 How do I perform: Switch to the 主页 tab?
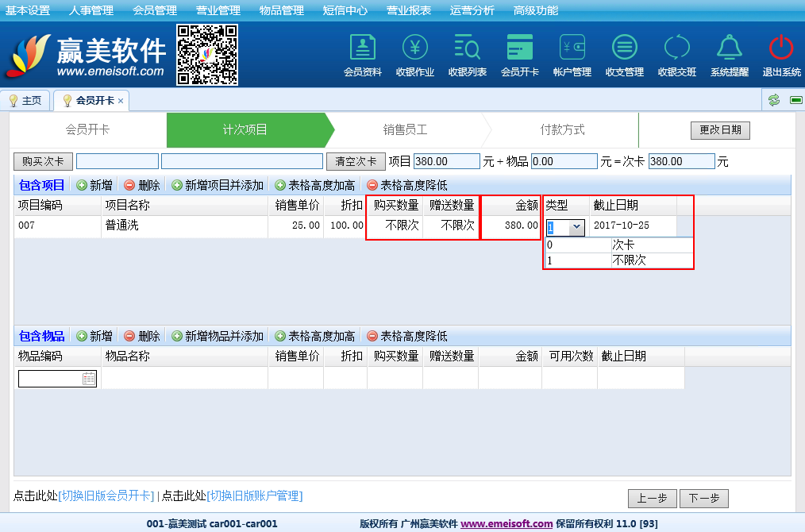click(25, 101)
